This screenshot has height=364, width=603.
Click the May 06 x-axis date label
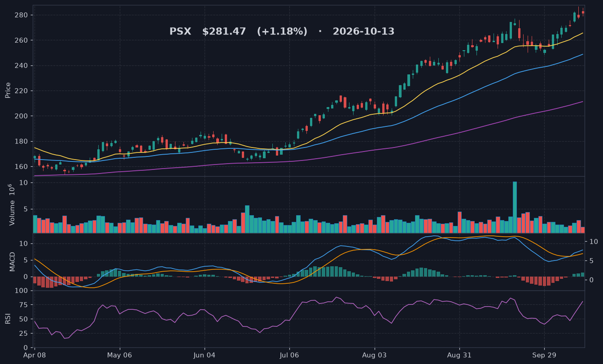120,355
